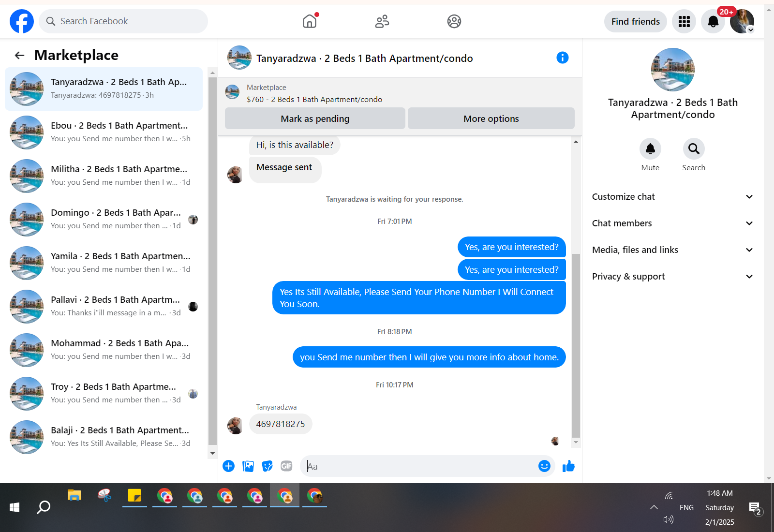
Task: Choose a sticker
Action: (x=267, y=466)
